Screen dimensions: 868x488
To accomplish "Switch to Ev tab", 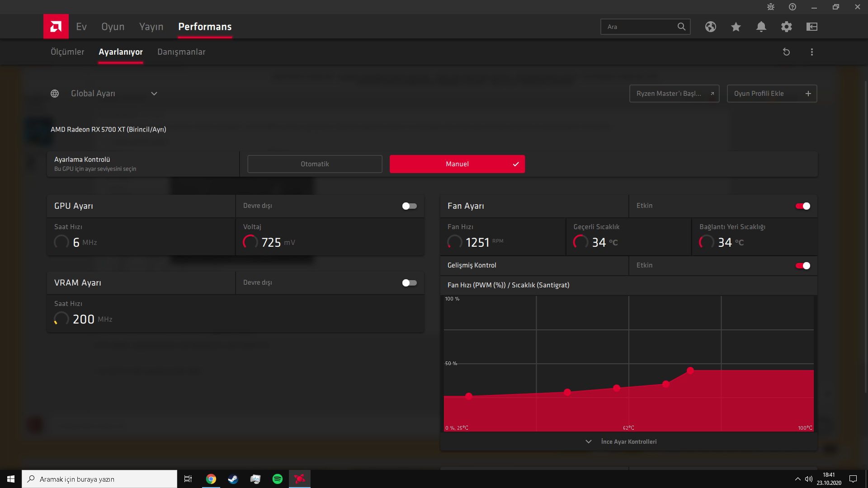I will [x=81, y=27].
